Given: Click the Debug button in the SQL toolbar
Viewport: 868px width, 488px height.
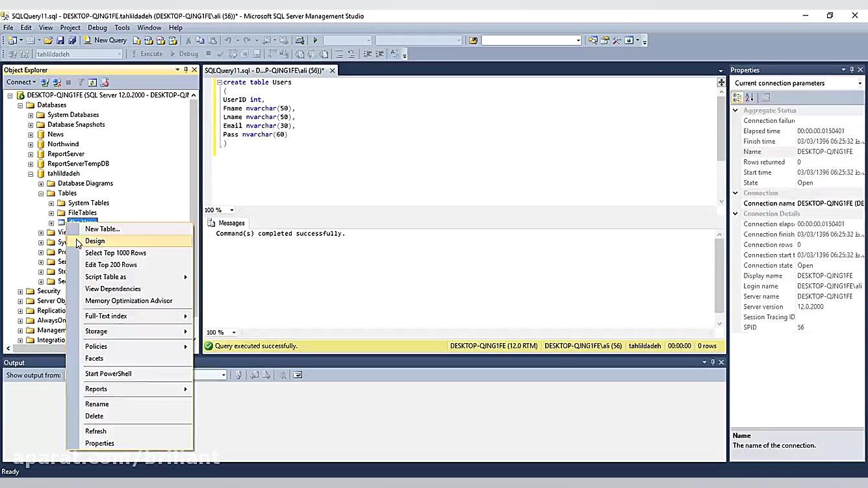Looking at the screenshot, I should pyautogui.click(x=184, y=54).
